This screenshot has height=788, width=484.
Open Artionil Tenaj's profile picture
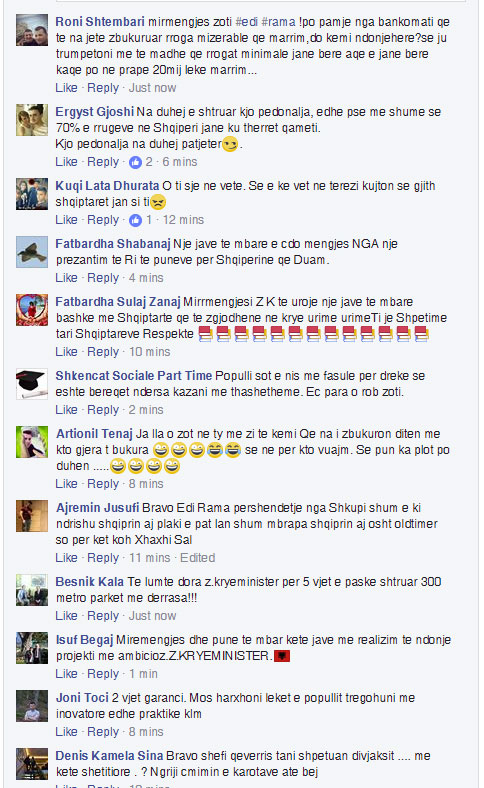click(32, 442)
